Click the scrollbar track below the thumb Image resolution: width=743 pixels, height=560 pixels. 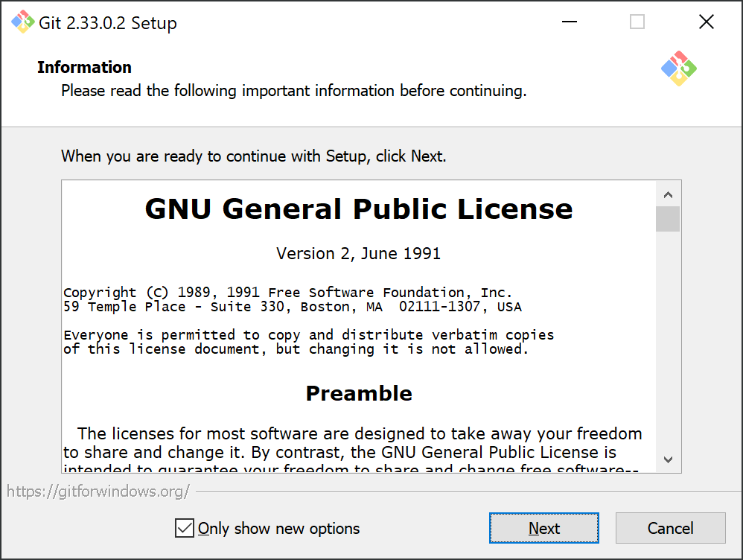(x=668, y=339)
